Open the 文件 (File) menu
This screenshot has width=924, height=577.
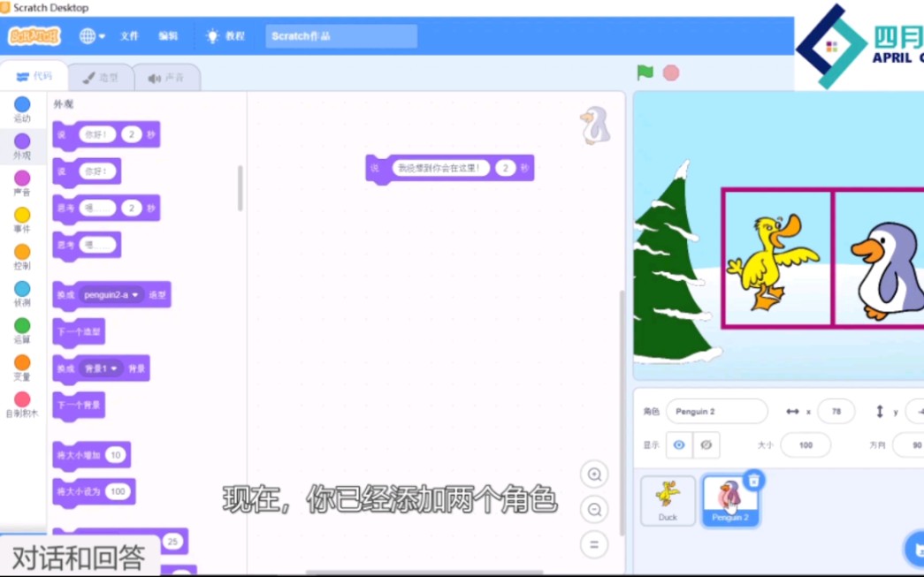pyautogui.click(x=128, y=36)
